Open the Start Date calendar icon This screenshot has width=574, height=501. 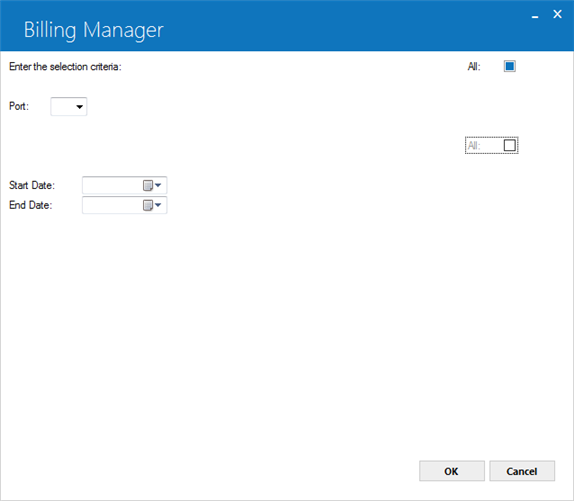[x=148, y=186]
